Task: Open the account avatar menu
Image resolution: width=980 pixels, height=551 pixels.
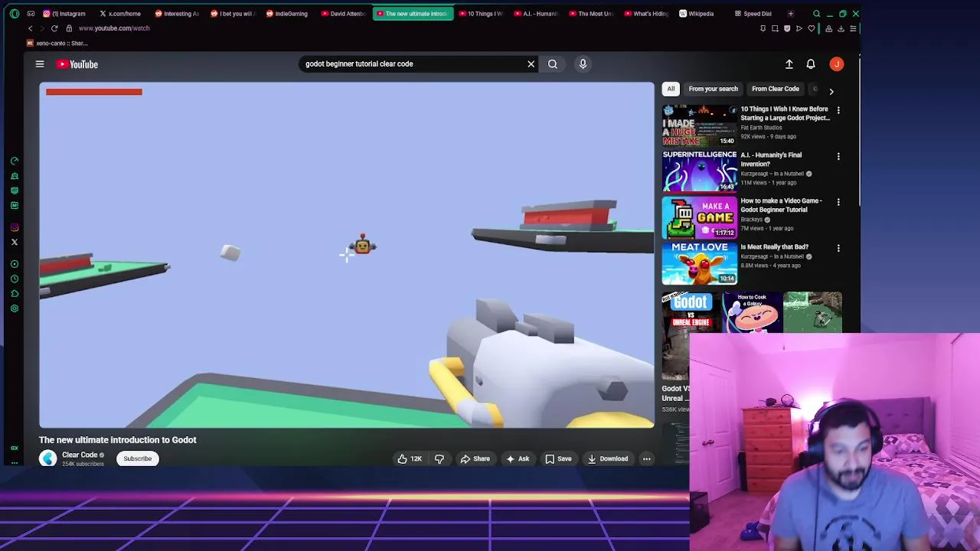Action: point(837,64)
